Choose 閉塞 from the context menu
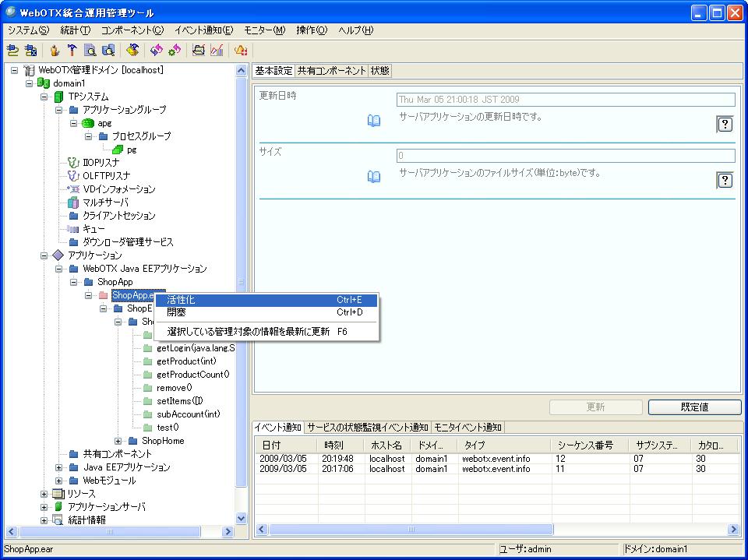 point(177,312)
